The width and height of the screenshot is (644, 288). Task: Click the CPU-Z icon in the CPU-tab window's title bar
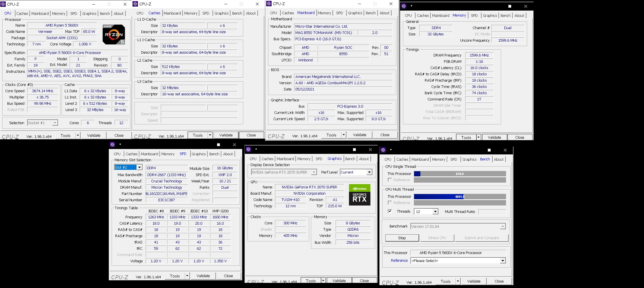click(x=3, y=4)
